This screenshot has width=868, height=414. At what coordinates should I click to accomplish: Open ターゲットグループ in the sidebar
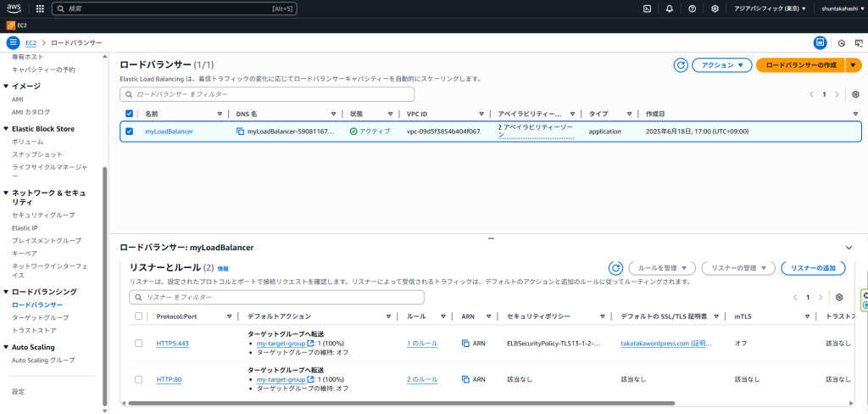(x=41, y=317)
